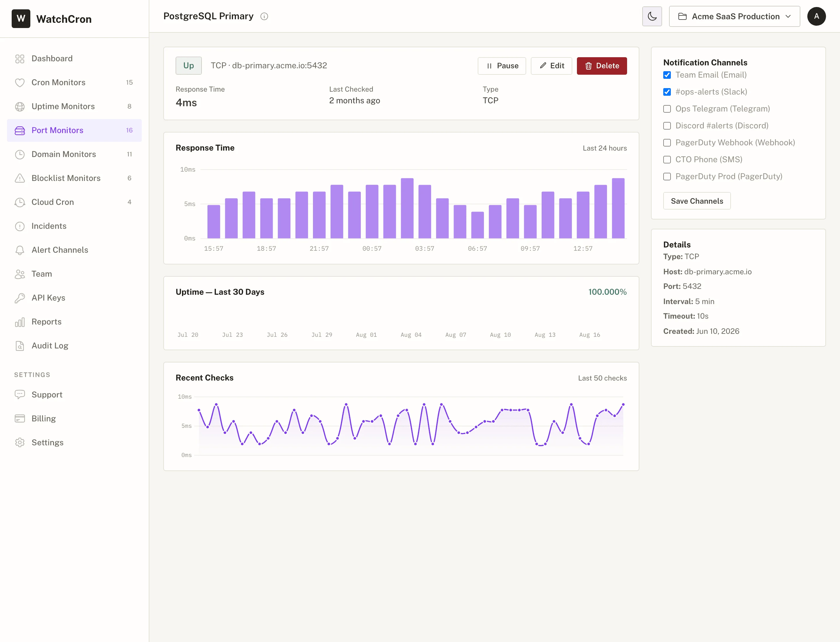The width and height of the screenshot is (840, 642).
Task: Open the user avatar menu
Action: 816,16
